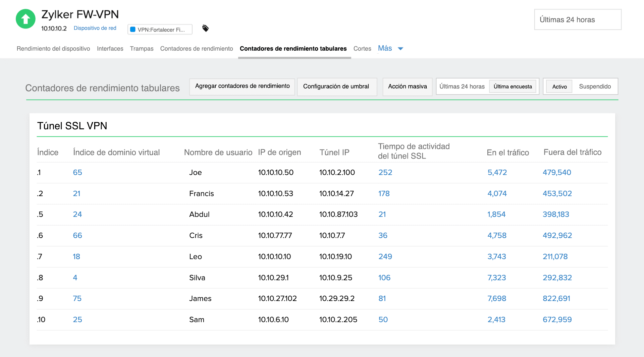This screenshot has height=357, width=644.
Task: Open Out traffic value 479,540
Action: (x=557, y=173)
